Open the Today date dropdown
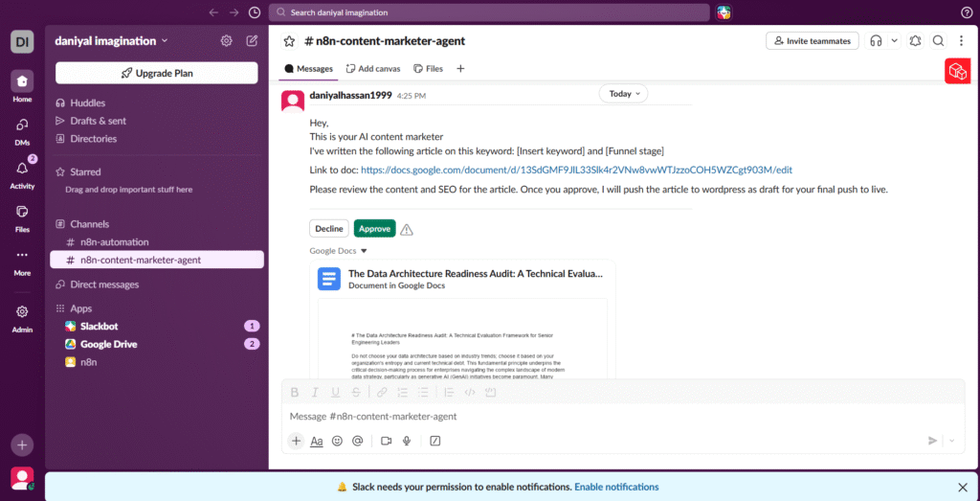980x501 pixels. [x=623, y=94]
